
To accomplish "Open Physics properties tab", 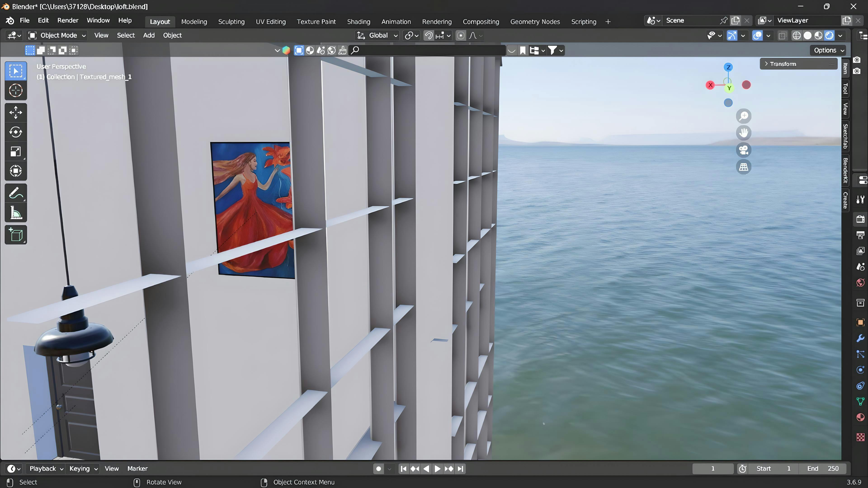I will pyautogui.click(x=860, y=370).
